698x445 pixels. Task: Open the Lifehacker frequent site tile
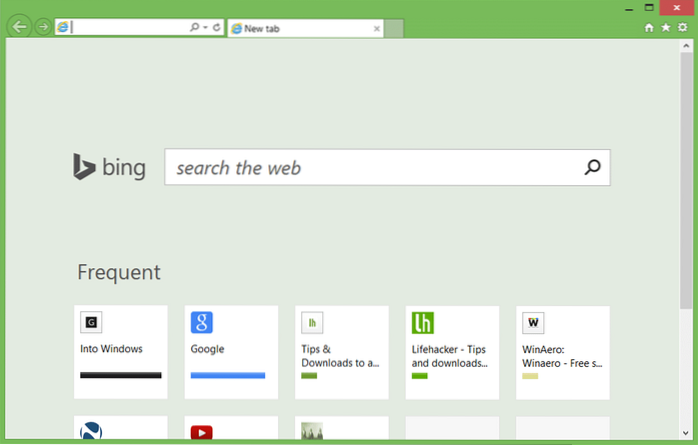451,351
